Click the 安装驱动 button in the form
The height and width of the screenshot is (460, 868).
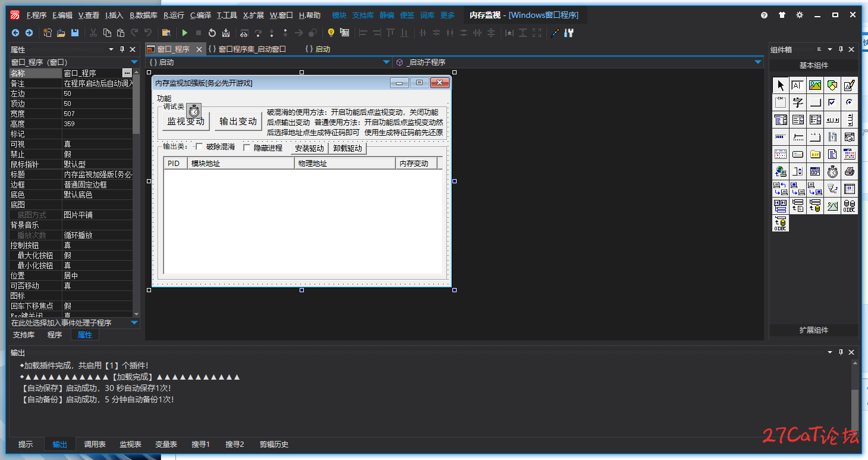(309, 148)
